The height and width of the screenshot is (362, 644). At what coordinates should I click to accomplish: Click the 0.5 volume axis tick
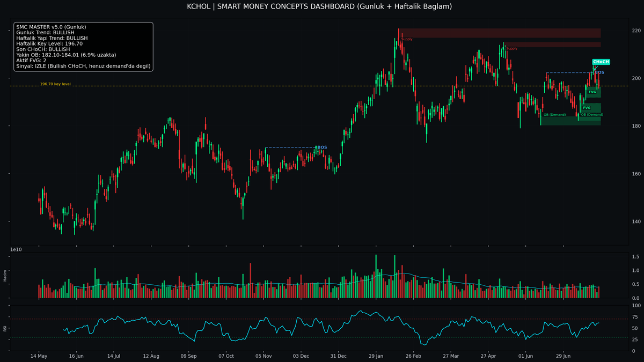pyautogui.click(x=635, y=284)
